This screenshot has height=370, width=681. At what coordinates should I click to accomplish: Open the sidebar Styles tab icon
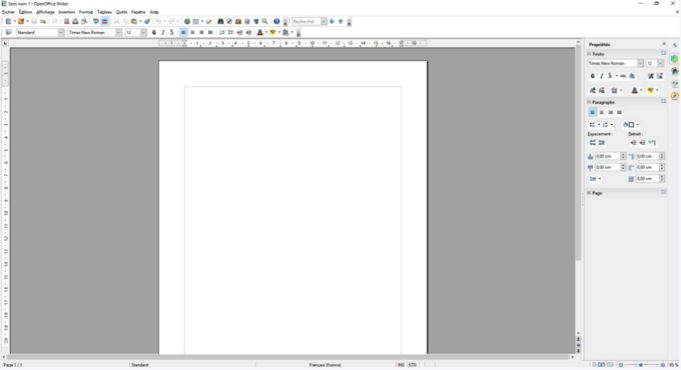(x=674, y=71)
